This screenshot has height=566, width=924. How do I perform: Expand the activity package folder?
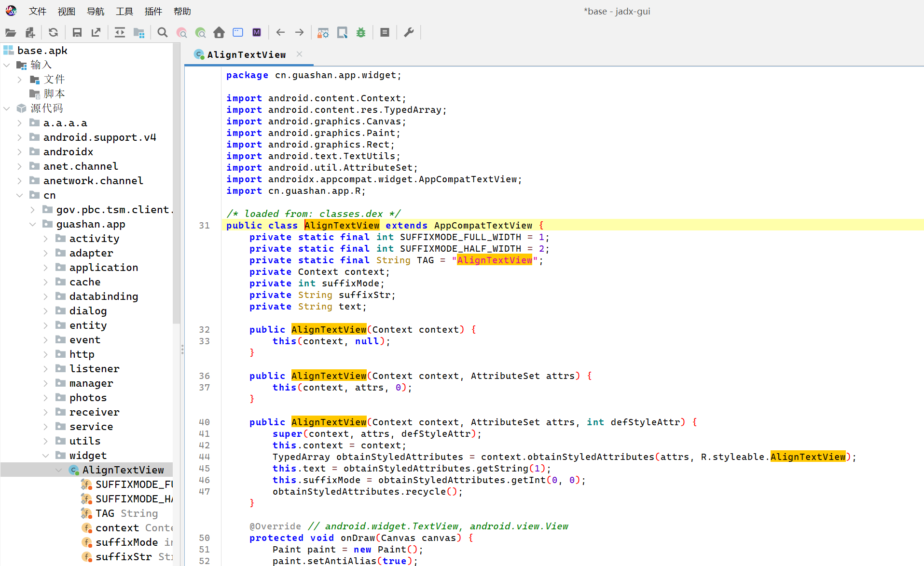click(45, 239)
